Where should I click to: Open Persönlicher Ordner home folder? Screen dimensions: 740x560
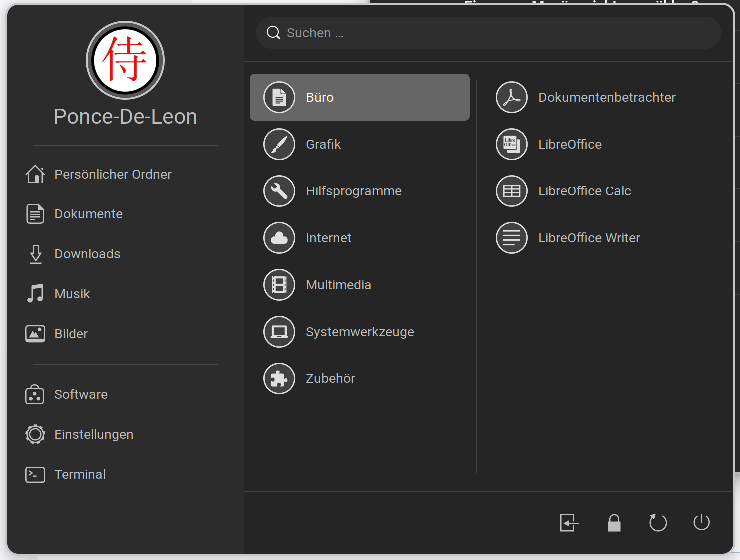pyautogui.click(x=112, y=174)
